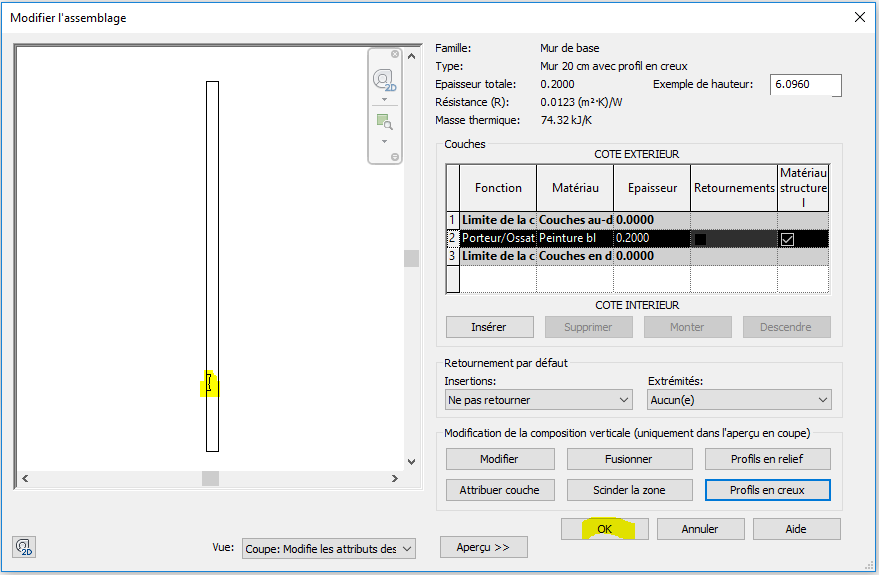Open the Vue selection dropdown
Screen dimensions: 879x575
[328, 548]
